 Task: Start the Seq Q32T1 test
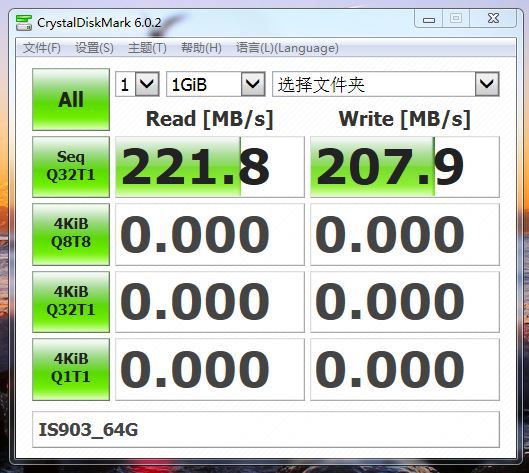pos(71,167)
